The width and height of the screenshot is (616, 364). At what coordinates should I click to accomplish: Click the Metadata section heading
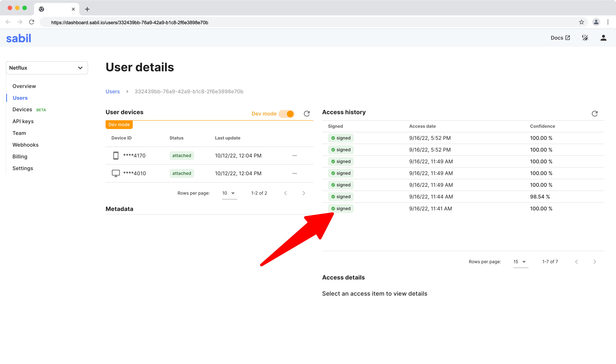point(119,209)
